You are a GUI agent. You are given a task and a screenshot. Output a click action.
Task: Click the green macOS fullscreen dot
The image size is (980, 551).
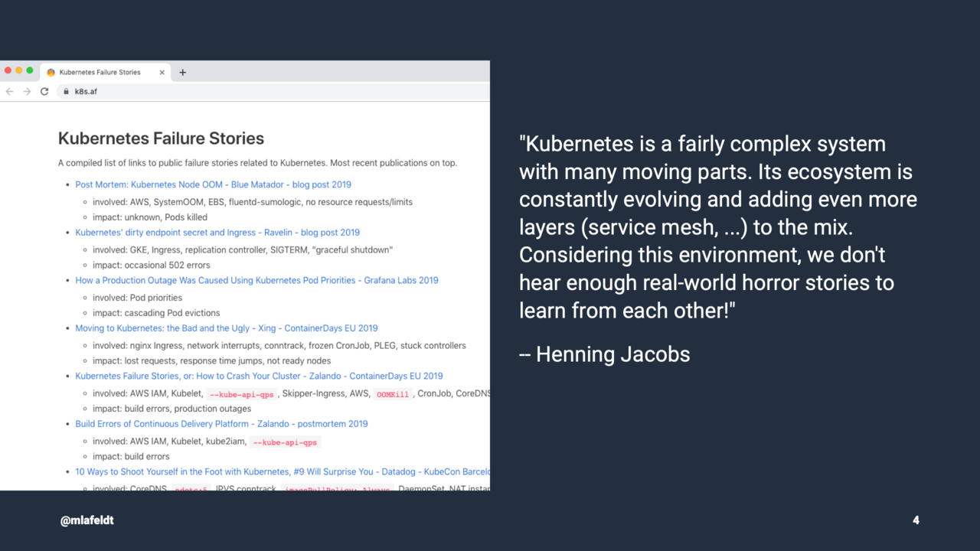pos(30,70)
